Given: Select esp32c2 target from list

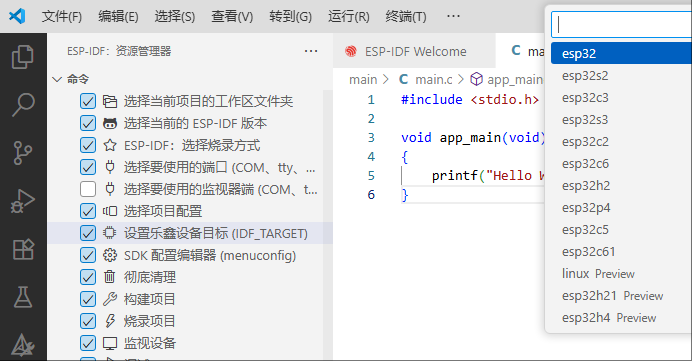Looking at the screenshot, I should 621,142.
